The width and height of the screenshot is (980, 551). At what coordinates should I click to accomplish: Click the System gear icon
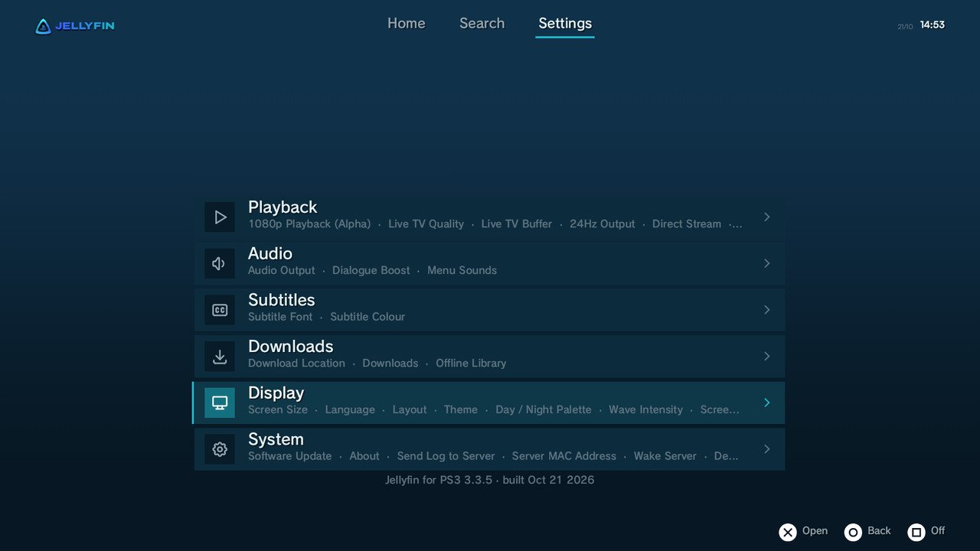point(220,449)
